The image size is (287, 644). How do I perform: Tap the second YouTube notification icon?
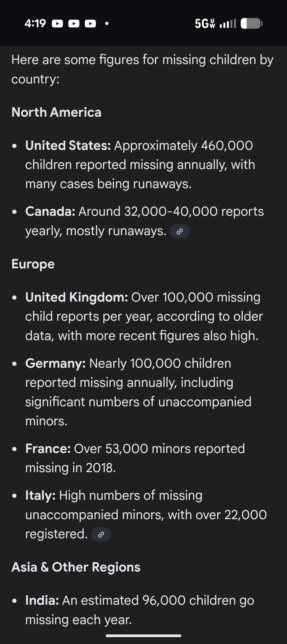point(74,24)
